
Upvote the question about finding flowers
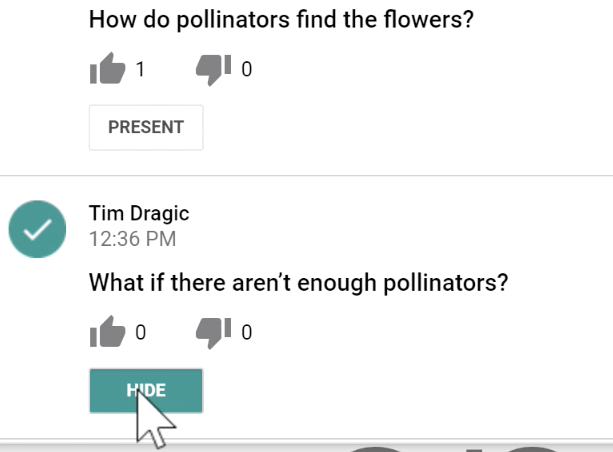pos(107,70)
